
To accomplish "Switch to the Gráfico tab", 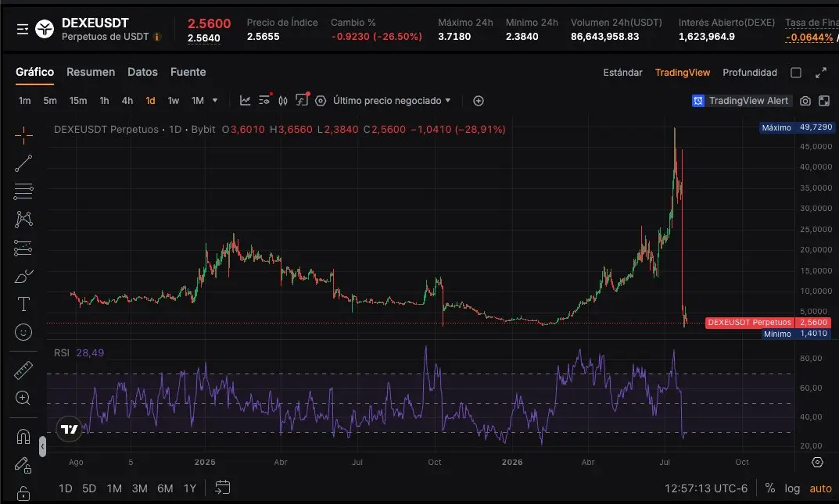I will click(x=34, y=72).
